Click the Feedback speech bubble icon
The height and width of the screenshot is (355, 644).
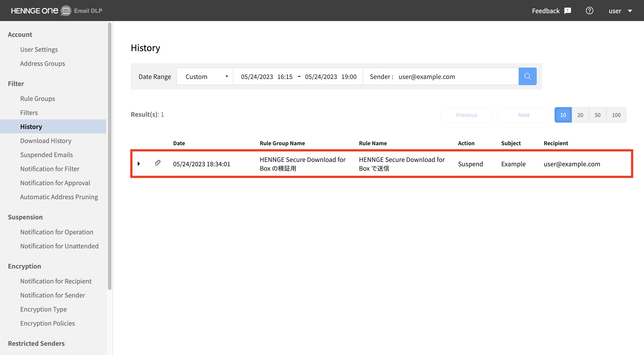pyautogui.click(x=568, y=11)
